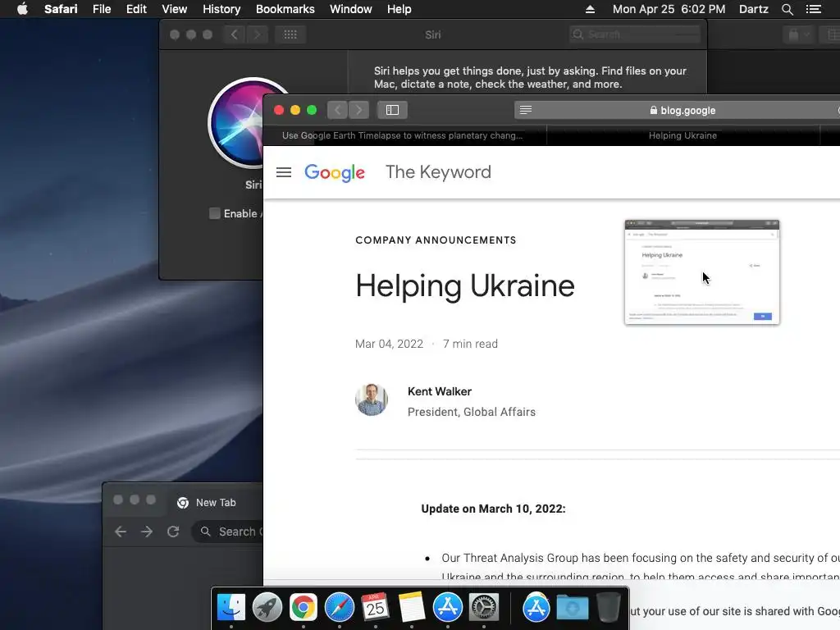Open the File menu
The height and width of the screenshot is (630, 840).
101,9
